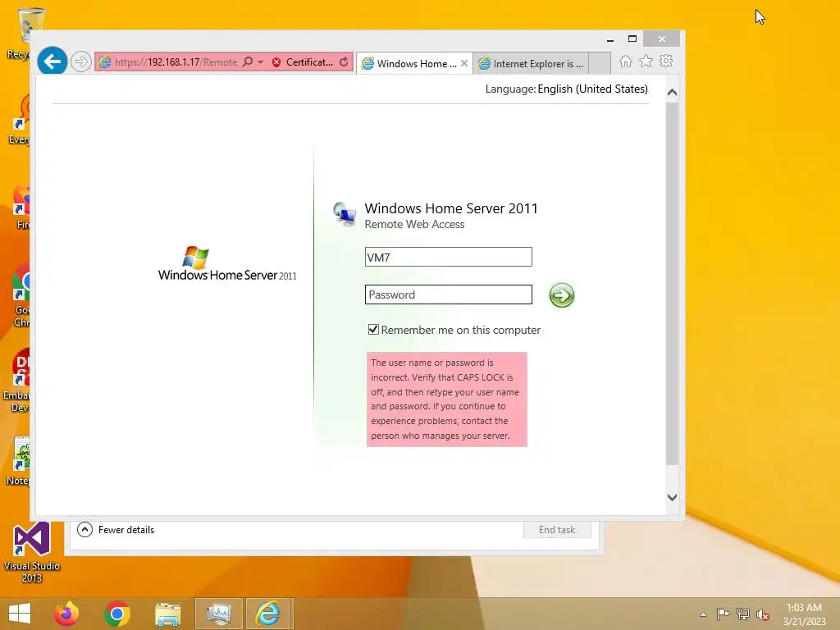Click the incorrect password error message
Viewport: 840px width, 630px height.
[x=447, y=399]
